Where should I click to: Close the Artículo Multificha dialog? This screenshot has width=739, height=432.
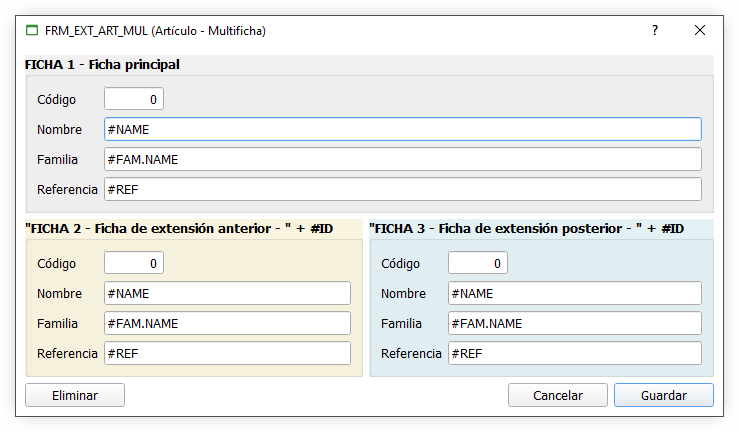700,31
